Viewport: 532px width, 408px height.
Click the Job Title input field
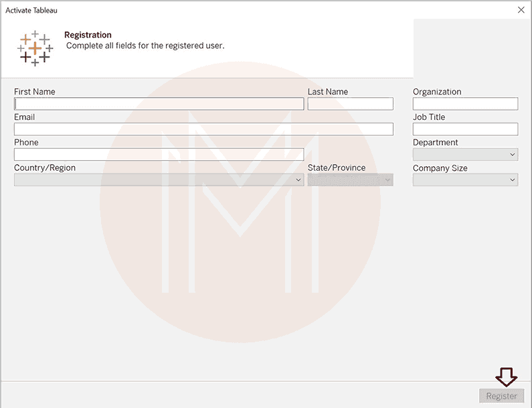coord(465,129)
